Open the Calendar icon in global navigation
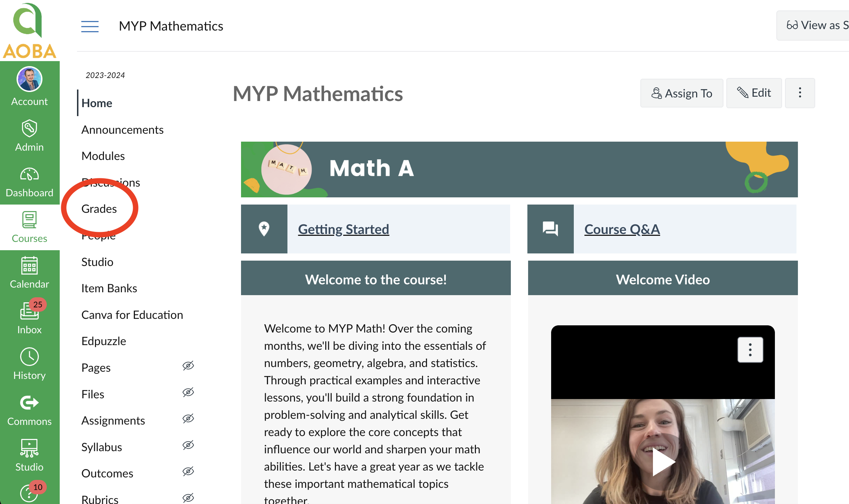Screen dimensions: 849x504 (x=29, y=266)
